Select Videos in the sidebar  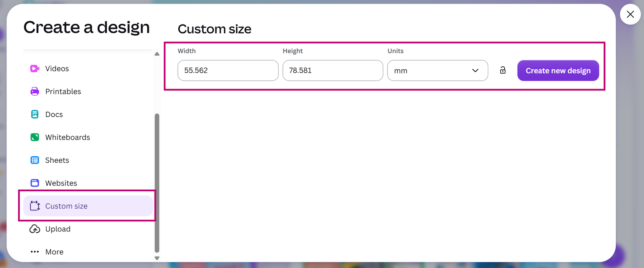(88, 69)
